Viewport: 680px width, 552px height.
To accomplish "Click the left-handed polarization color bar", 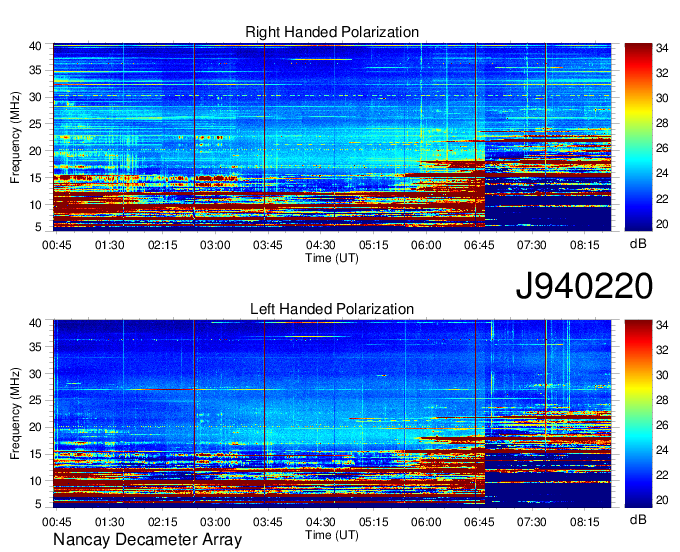I will [x=638, y=414].
